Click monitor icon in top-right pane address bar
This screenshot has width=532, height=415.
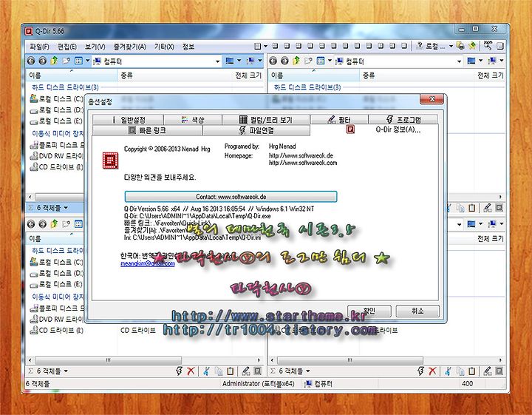[471, 61]
